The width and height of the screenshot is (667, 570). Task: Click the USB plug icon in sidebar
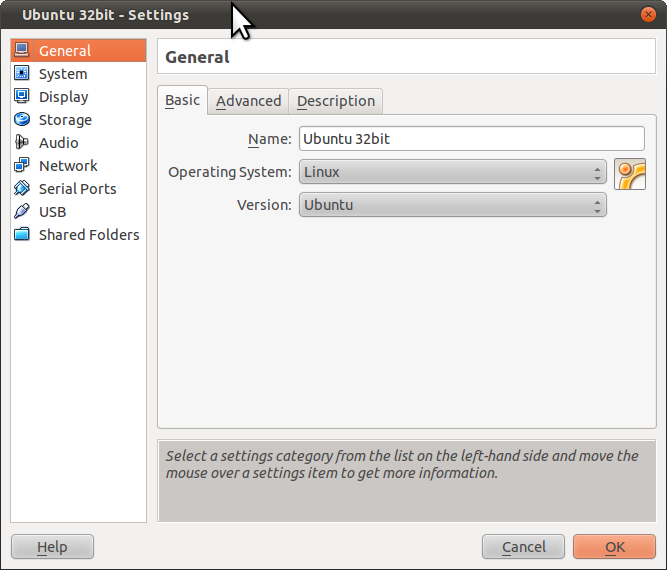tap(22, 211)
